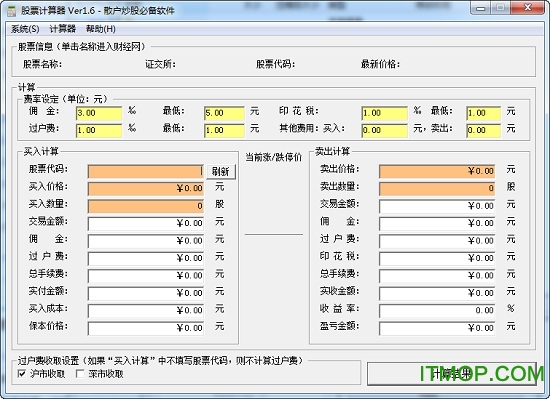Click the 实付金额 field
Viewport: 550px width, 399px height.
tap(146, 293)
